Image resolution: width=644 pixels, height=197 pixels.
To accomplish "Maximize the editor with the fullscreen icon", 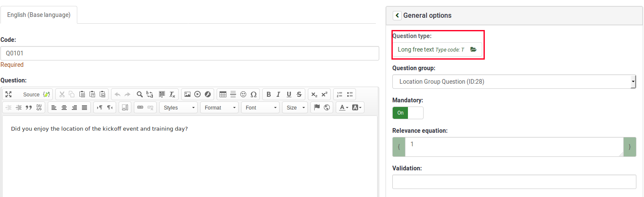I will pos(8,94).
